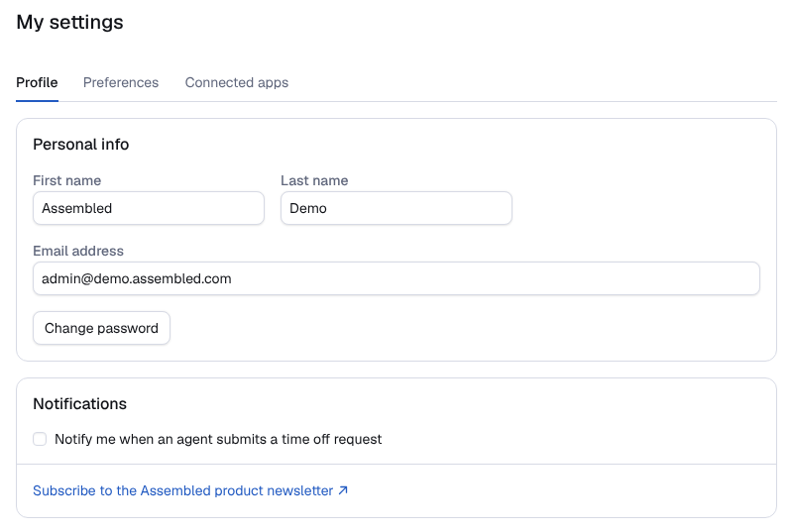Select the Profile tab
Image resolution: width=793 pixels, height=532 pixels.
(x=37, y=82)
